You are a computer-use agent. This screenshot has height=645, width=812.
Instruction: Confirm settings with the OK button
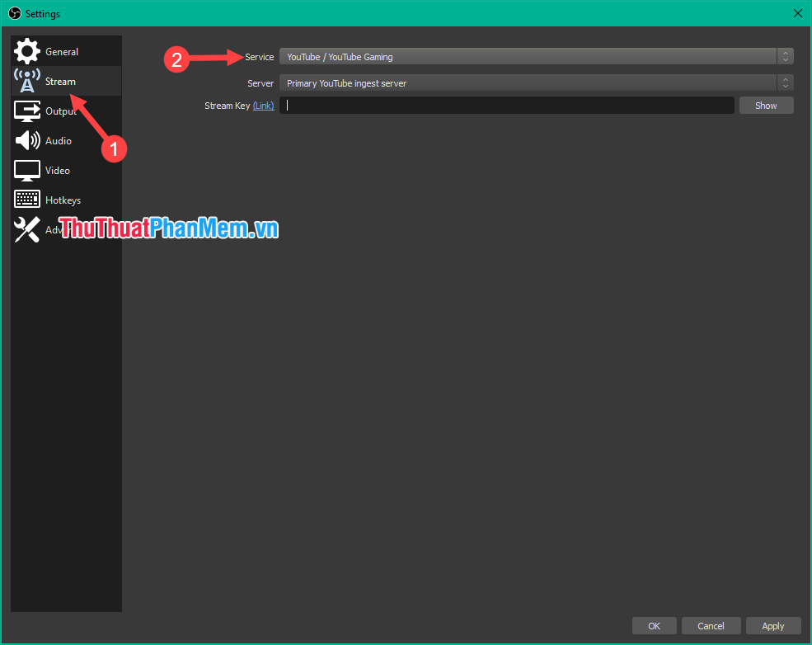click(654, 625)
